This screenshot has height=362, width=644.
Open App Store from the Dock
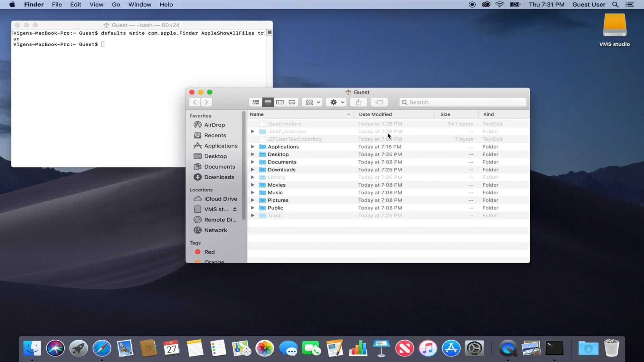[x=451, y=348]
